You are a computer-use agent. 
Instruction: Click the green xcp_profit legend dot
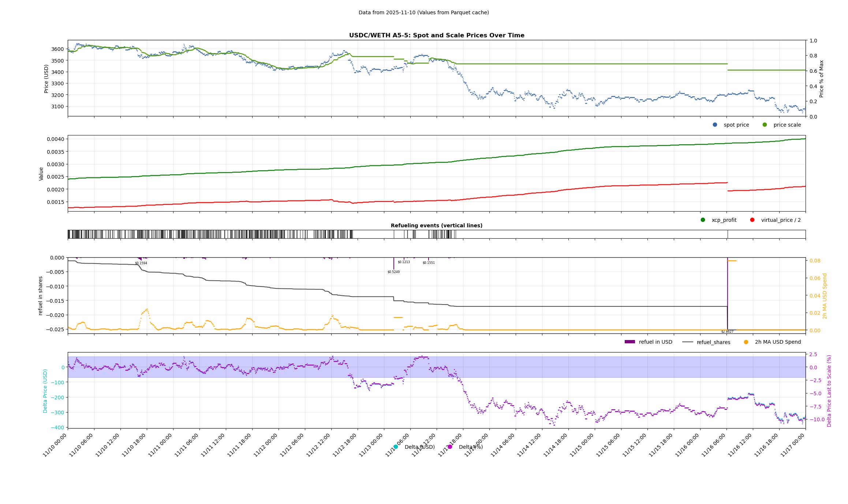[x=703, y=220]
